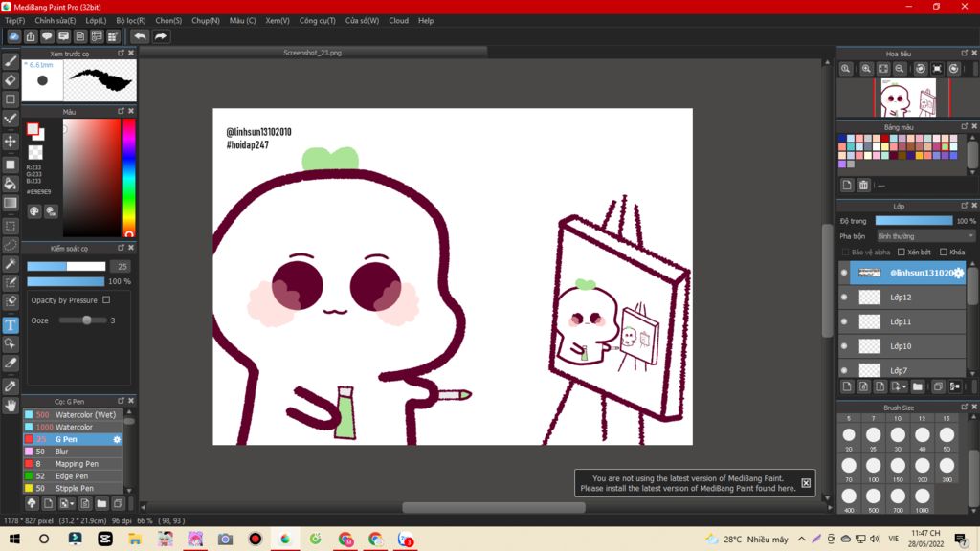Select the Watercolor (Wet) brush

(73, 415)
